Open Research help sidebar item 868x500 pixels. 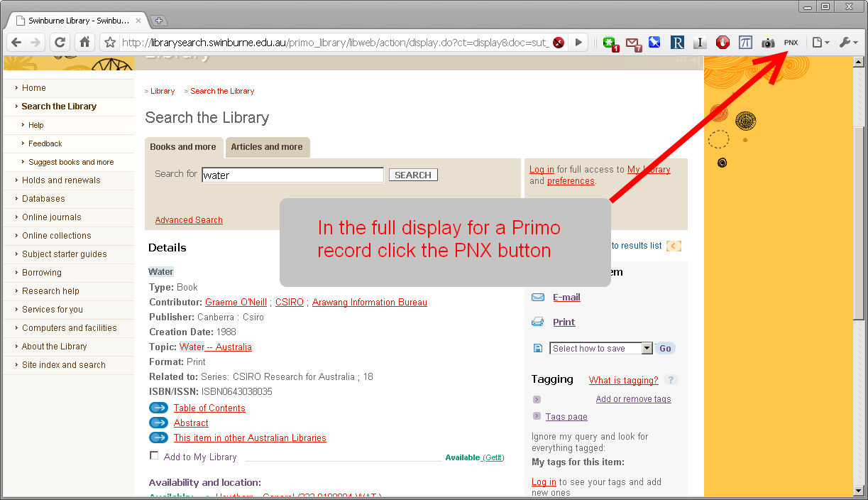50,291
